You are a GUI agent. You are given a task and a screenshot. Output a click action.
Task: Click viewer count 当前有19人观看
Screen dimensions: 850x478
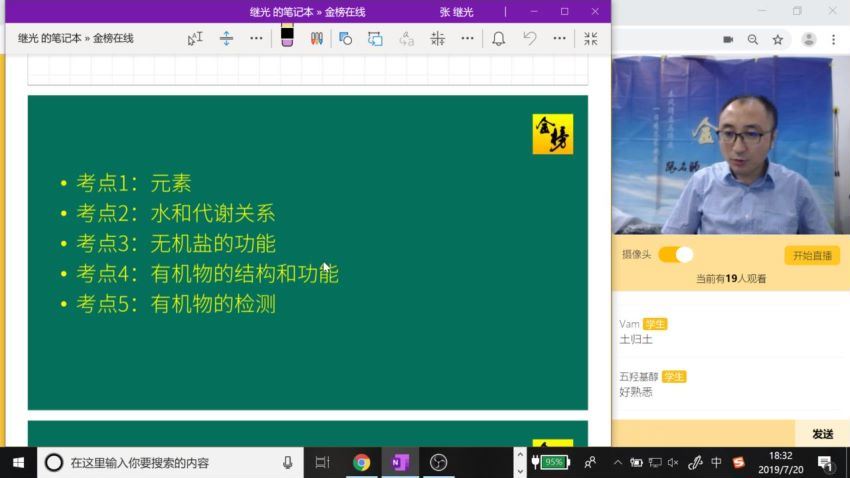731,279
